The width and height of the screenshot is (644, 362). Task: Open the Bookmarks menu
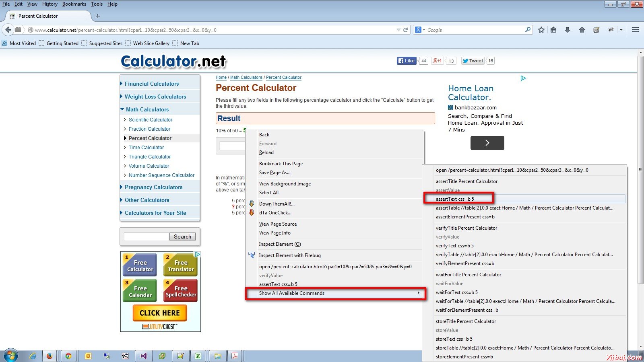pos(74,4)
